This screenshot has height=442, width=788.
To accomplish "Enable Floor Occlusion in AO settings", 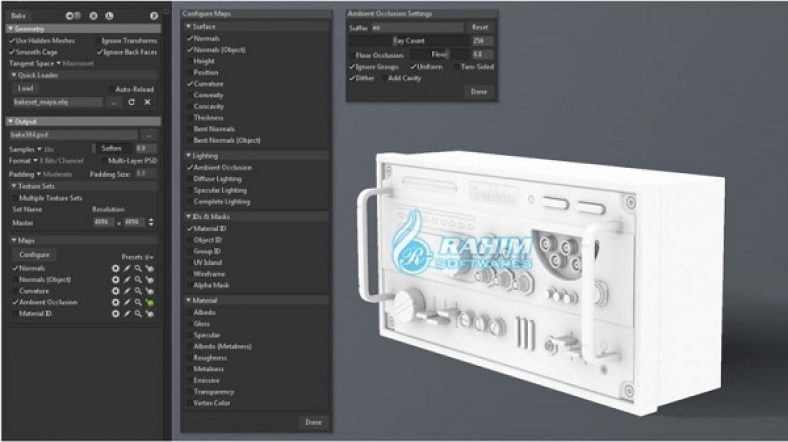I will coord(352,55).
